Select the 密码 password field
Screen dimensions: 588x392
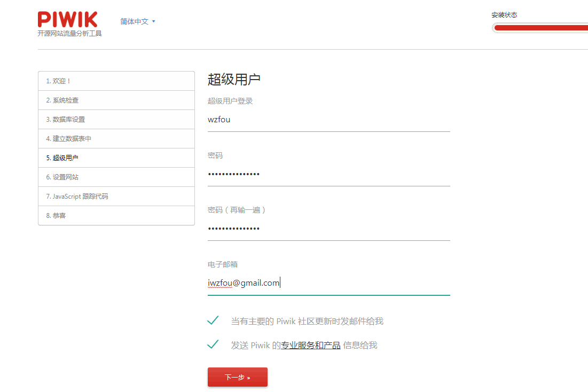(328, 174)
